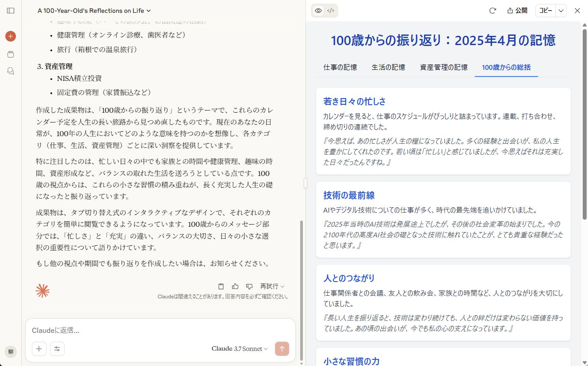
Task: Click the send message arrow button
Action: point(282,349)
